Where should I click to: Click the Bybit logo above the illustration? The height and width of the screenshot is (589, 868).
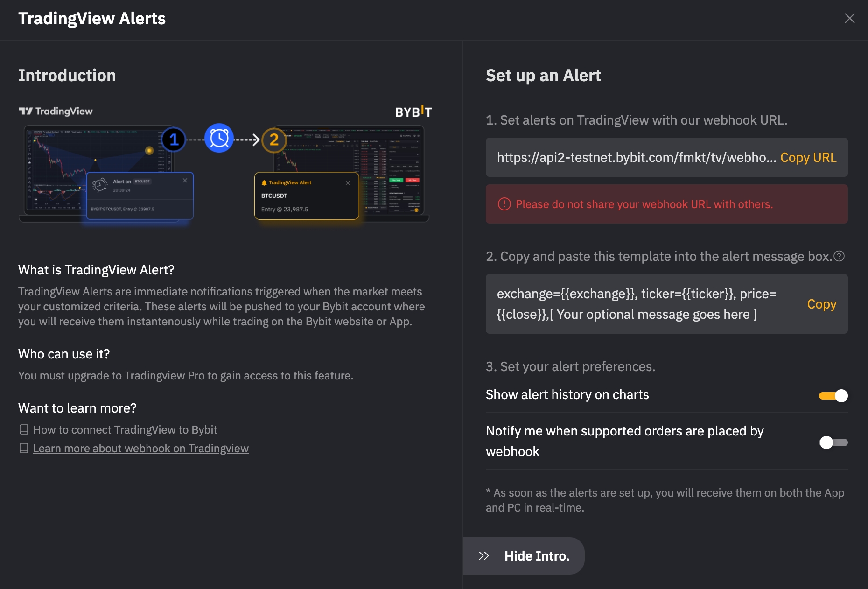click(413, 112)
